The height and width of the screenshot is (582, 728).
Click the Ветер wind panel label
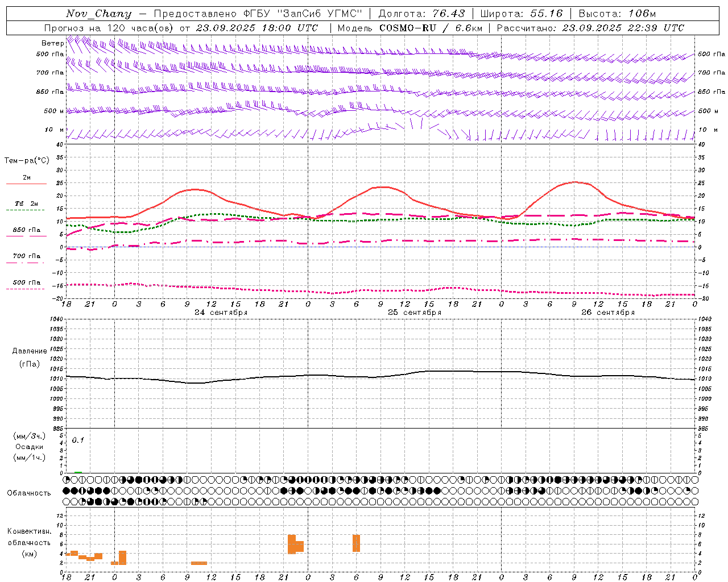pos(53,43)
